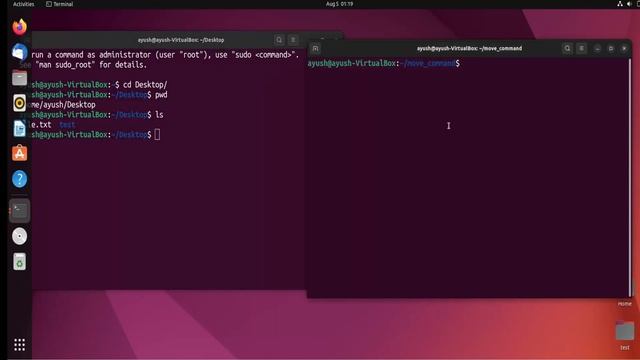Open the network status icon in top bar
Image resolution: width=640 pixels, height=360 pixels.
point(620,4)
